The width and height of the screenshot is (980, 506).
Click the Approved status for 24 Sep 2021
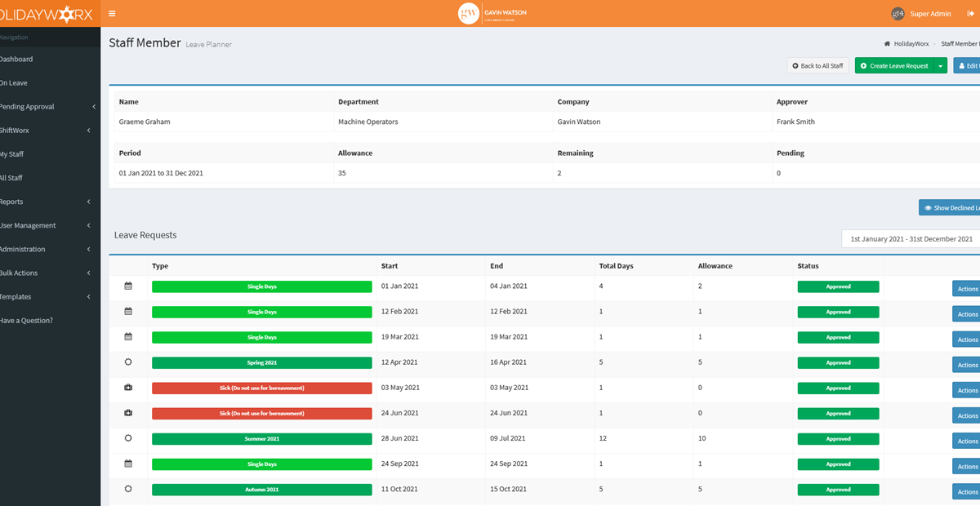click(x=838, y=464)
